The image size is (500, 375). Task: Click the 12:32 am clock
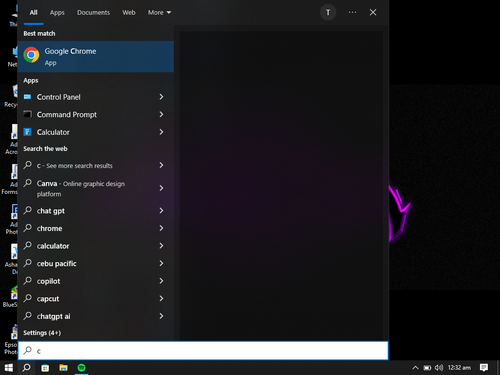[x=459, y=368]
